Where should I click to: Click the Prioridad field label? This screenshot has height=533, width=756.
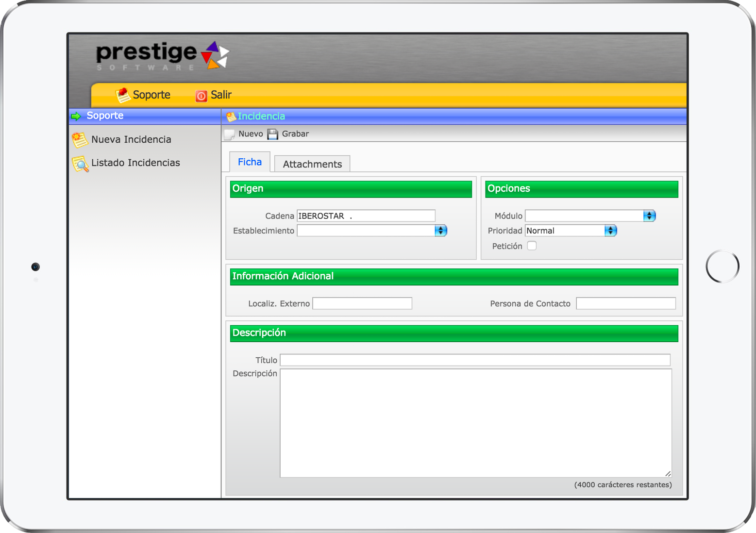click(505, 231)
